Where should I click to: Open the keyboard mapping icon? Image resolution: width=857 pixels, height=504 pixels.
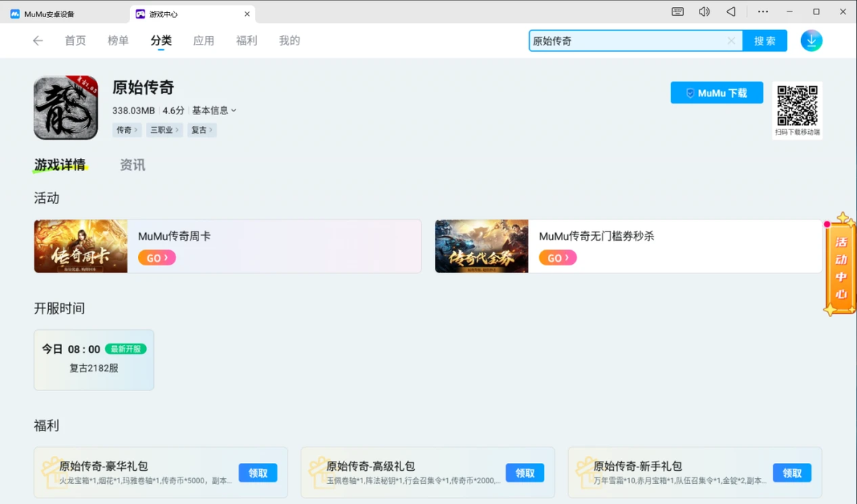click(677, 12)
